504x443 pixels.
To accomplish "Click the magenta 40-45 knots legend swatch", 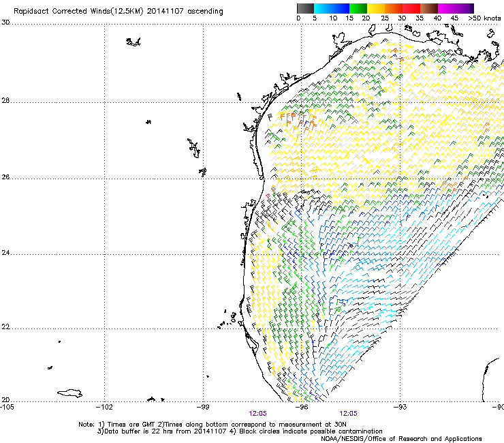I will point(447,8).
